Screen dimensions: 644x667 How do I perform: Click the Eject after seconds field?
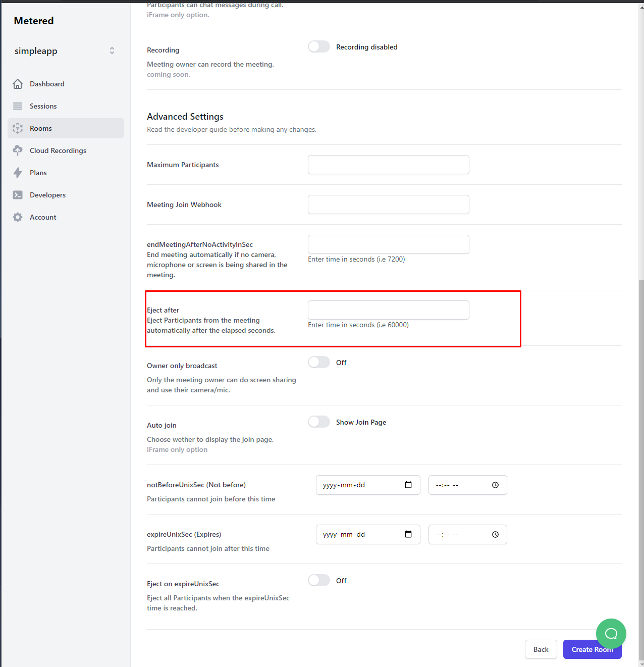pyautogui.click(x=389, y=310)
